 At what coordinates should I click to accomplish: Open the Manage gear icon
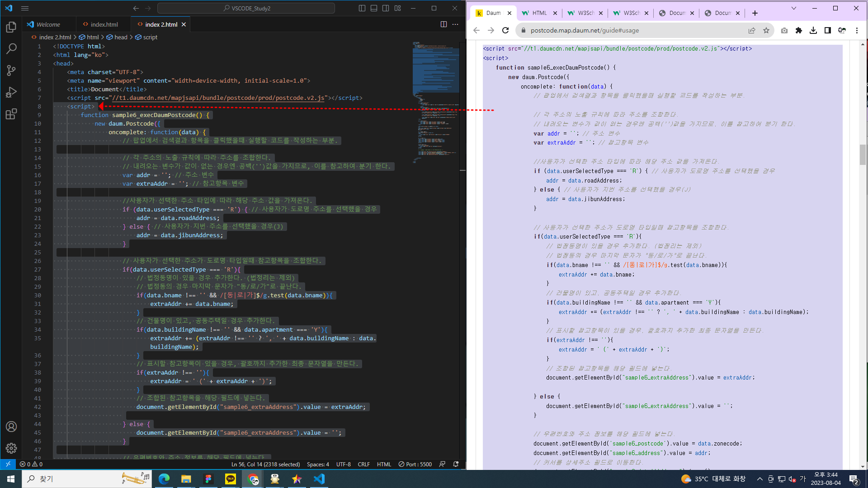(11, 448)
